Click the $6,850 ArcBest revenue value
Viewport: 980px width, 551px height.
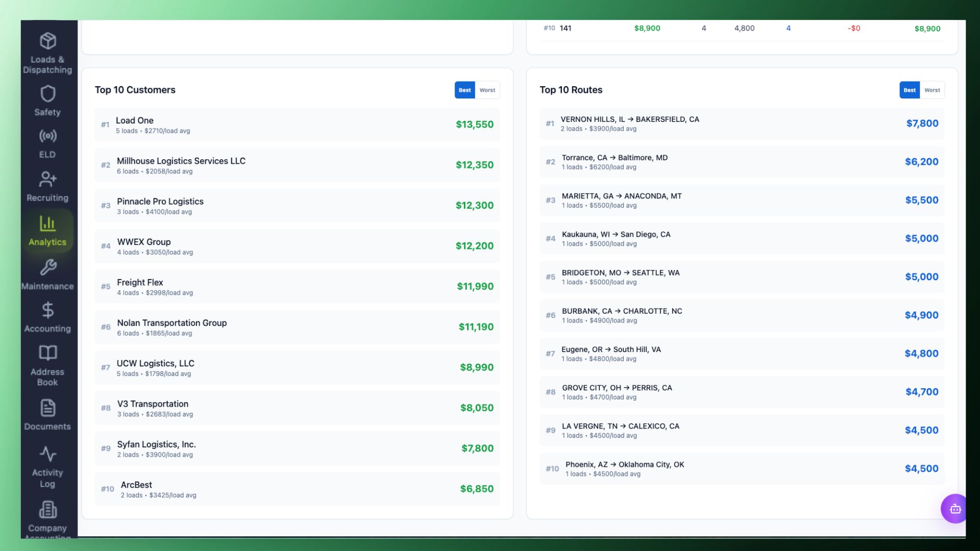[x=477, y=489]
